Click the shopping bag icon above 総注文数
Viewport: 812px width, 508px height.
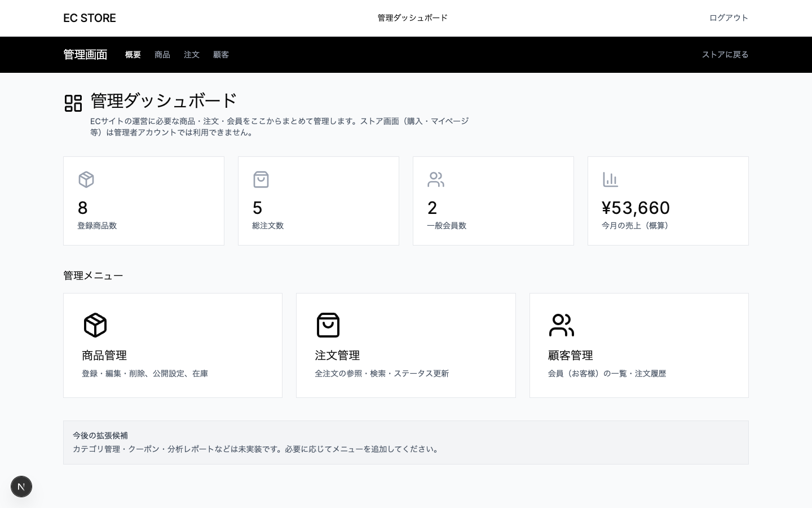[x=261, y=179]
